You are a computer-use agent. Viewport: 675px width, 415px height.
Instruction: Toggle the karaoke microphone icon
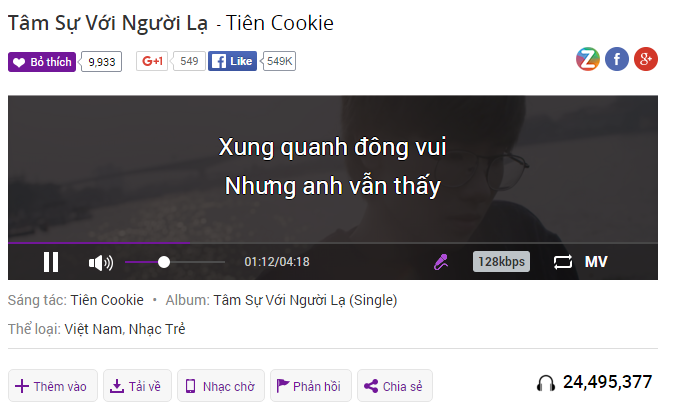point(441,262)
